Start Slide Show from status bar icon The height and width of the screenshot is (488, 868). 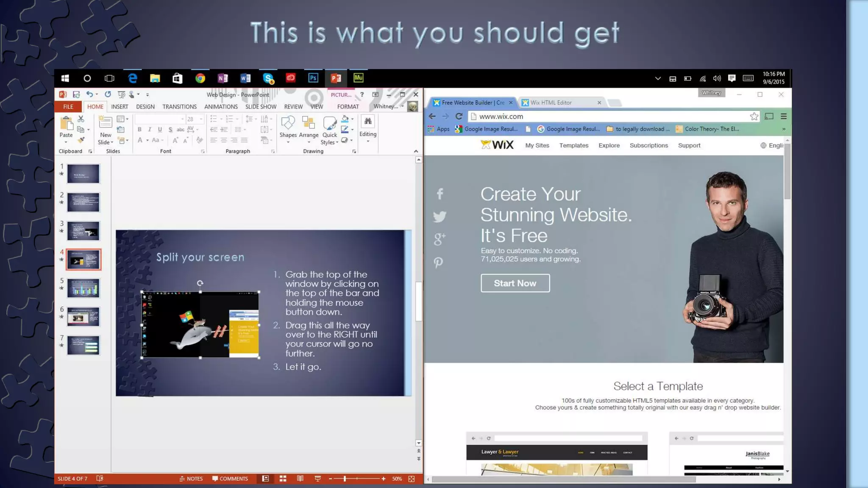click(317, 479)
